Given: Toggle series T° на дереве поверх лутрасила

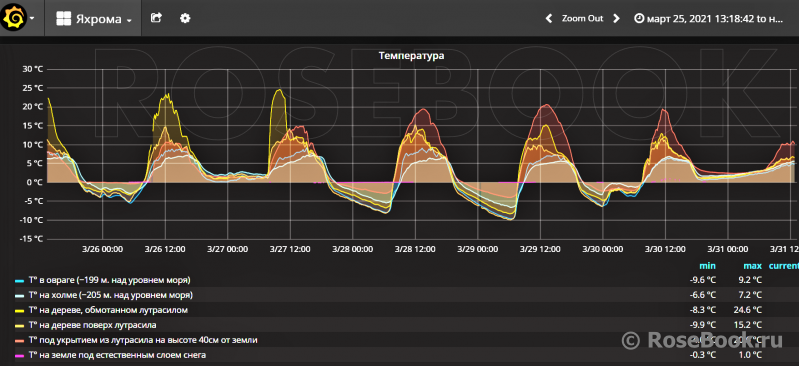Looking at the screenshot, I should tap(92, 325).
